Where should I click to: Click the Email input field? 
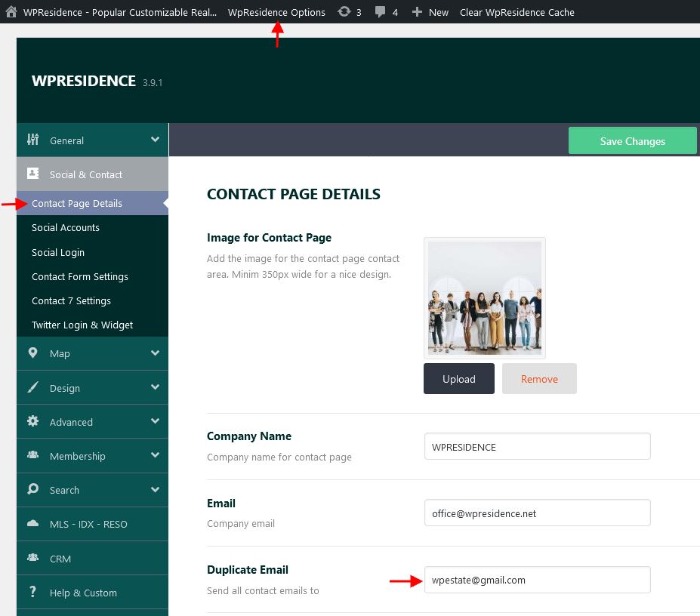pyautogui.click(x=537, y=513)
